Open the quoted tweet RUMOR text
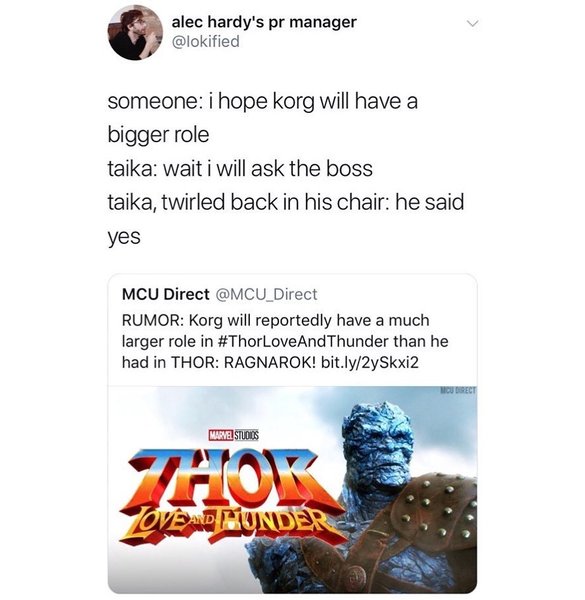The height and width of the screenshot is (600, 585). click(x=285, y=341)
